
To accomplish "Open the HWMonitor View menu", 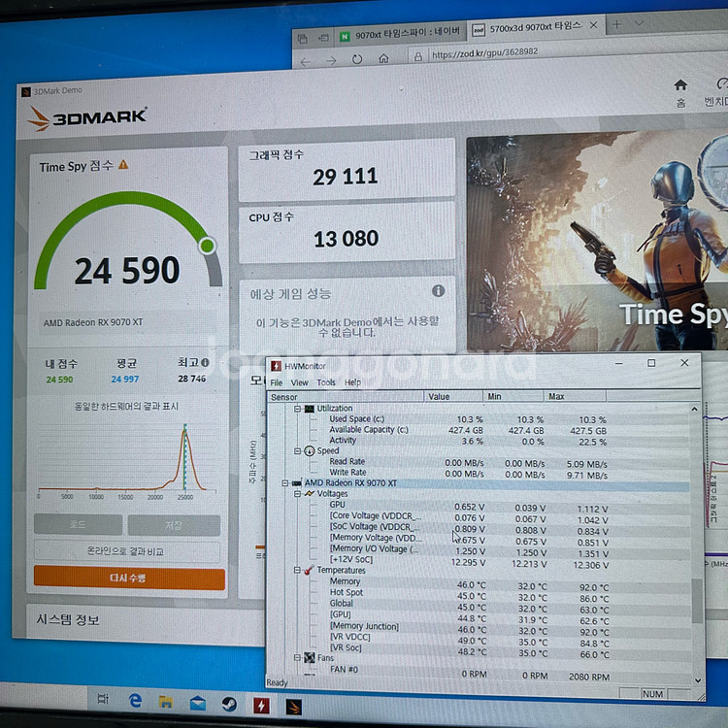I will (299, 382).
